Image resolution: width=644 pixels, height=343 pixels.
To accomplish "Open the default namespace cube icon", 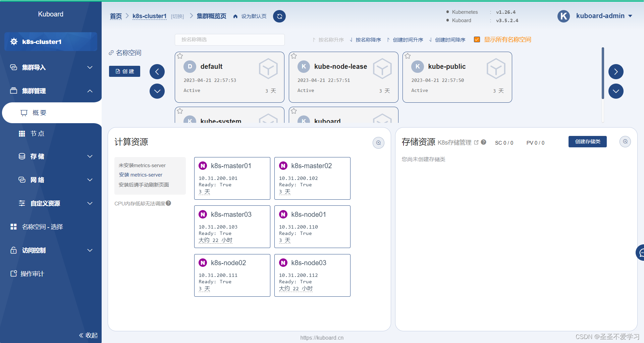I will (268, 69).
